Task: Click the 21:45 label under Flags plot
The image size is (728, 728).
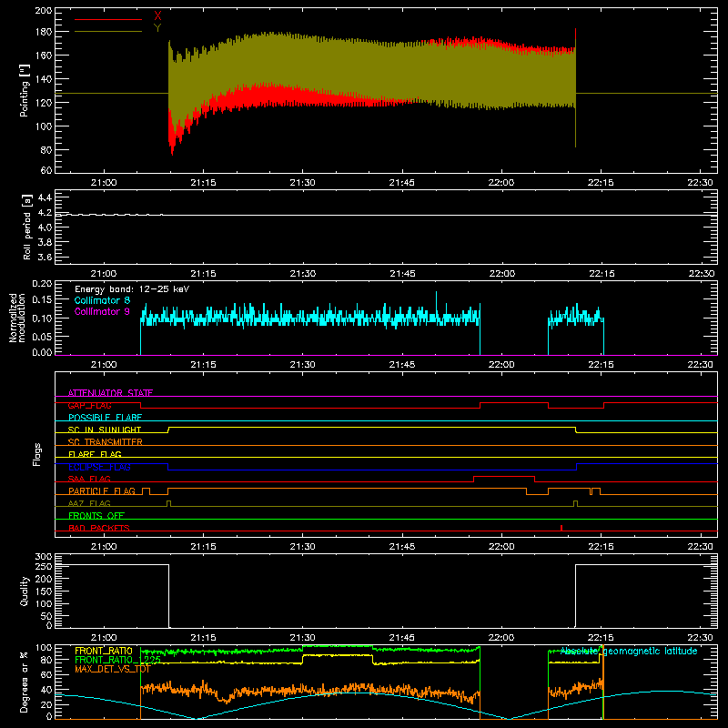Action: tap(402, 547)
